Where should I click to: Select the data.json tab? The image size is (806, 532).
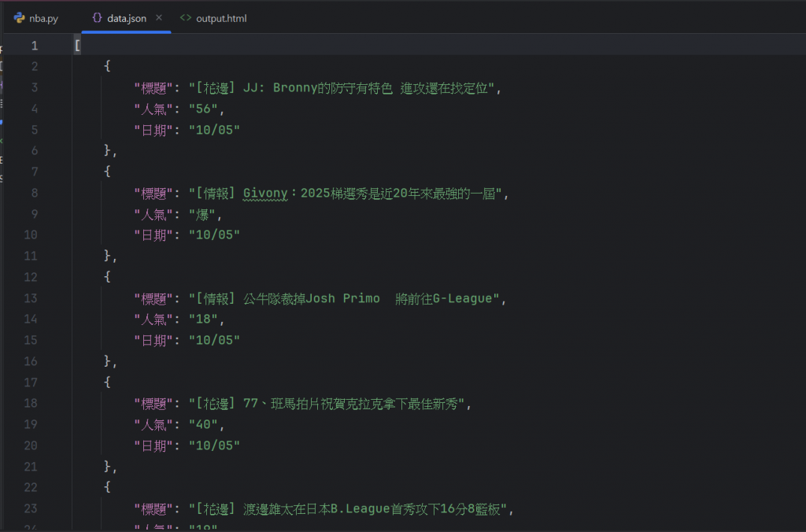127,19
